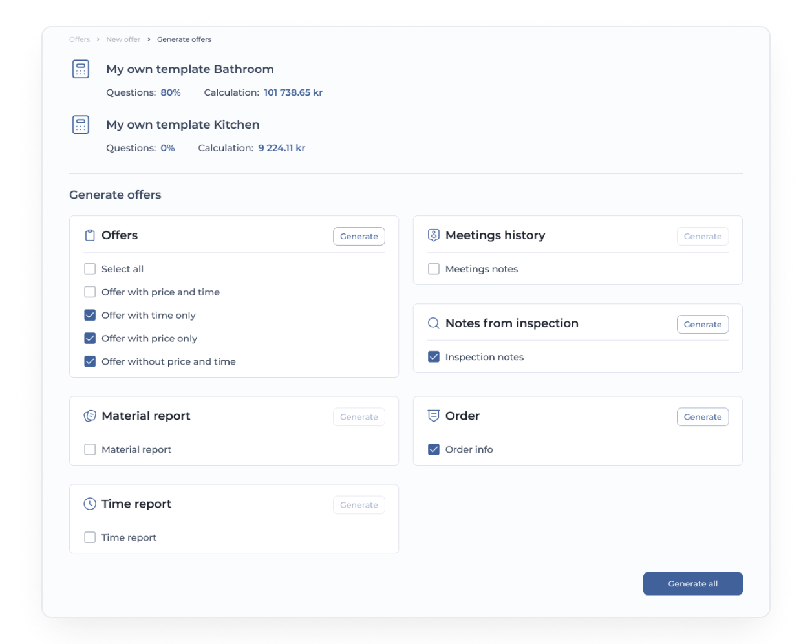The width and height of the screenshot is (812, 644).
Task: Open the New offer breadcrumb link
Action: coord(123,39)
